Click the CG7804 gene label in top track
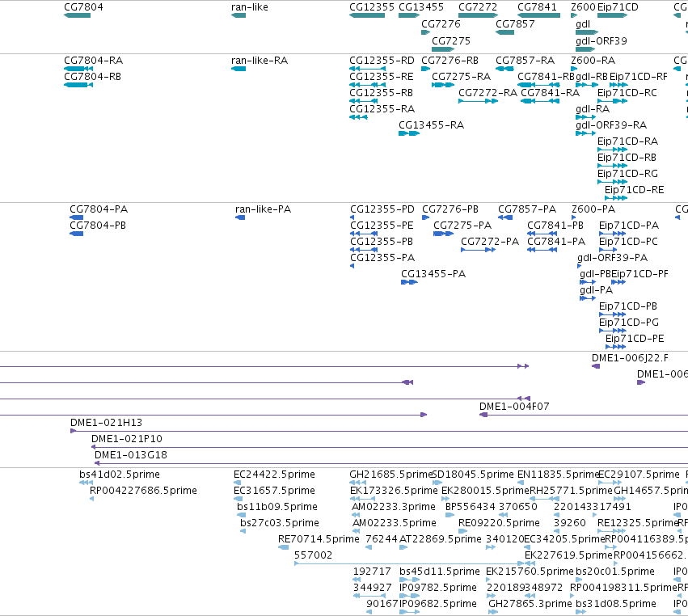688x616 pixels. click(x=83, y=7)
